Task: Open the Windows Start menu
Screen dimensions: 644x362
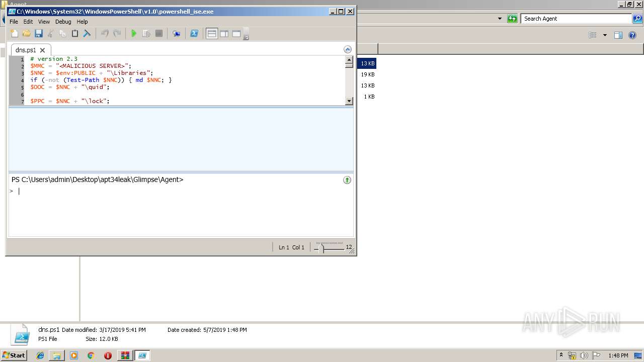Action: tap(14, 355)
